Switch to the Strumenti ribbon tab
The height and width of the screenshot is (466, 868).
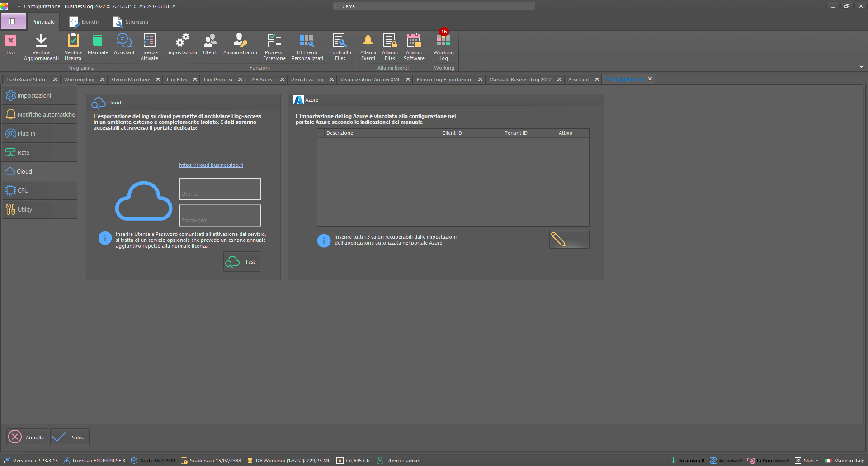point(131,22)
